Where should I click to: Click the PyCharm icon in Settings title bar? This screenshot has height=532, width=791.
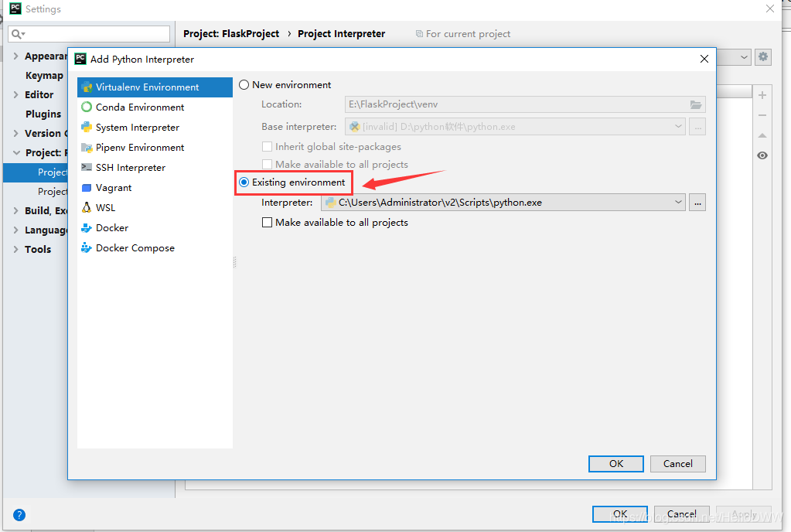point(15,9)
